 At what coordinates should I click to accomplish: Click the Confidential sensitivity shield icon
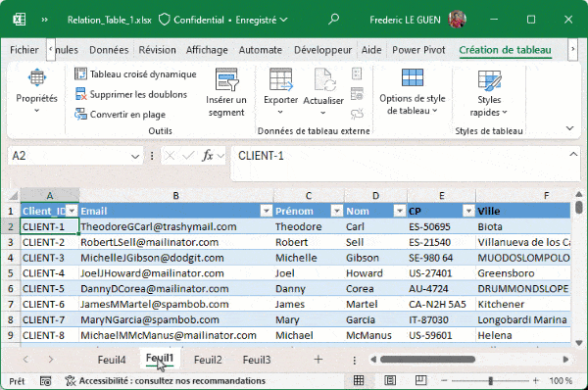[x=165, y=20]
